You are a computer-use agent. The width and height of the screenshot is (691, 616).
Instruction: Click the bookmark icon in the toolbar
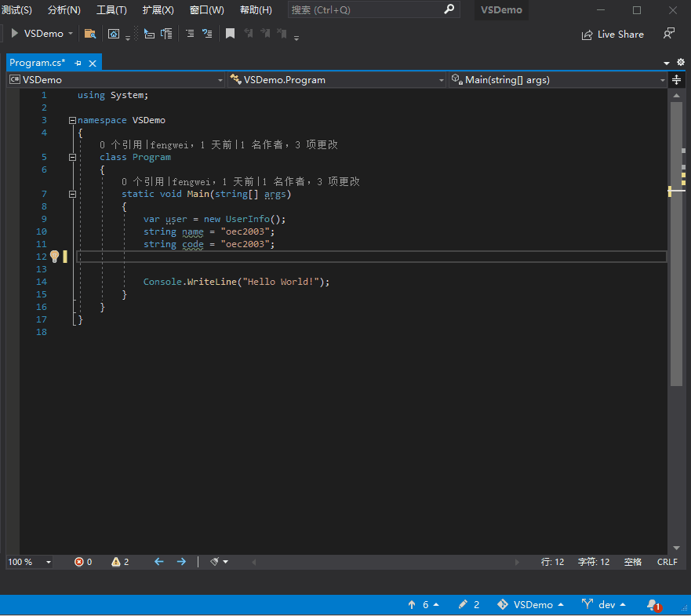(x=230, y=34)
